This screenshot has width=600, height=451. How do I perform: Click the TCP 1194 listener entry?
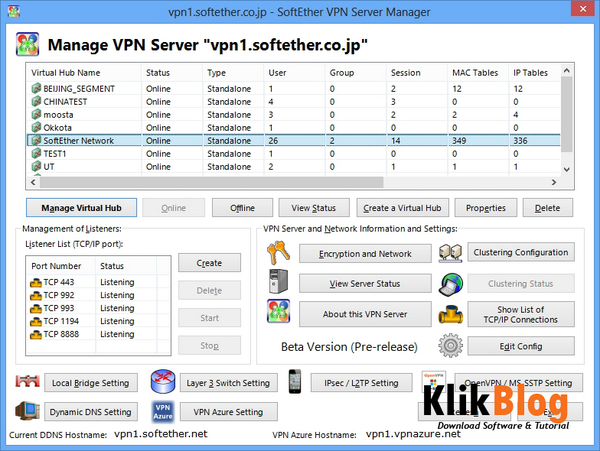(x=61, y=321)
